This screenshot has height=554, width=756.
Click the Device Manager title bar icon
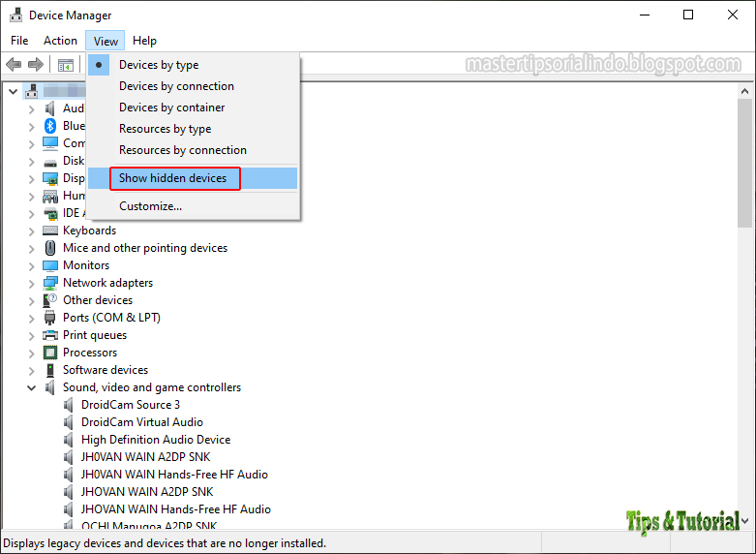coord(15,15)
